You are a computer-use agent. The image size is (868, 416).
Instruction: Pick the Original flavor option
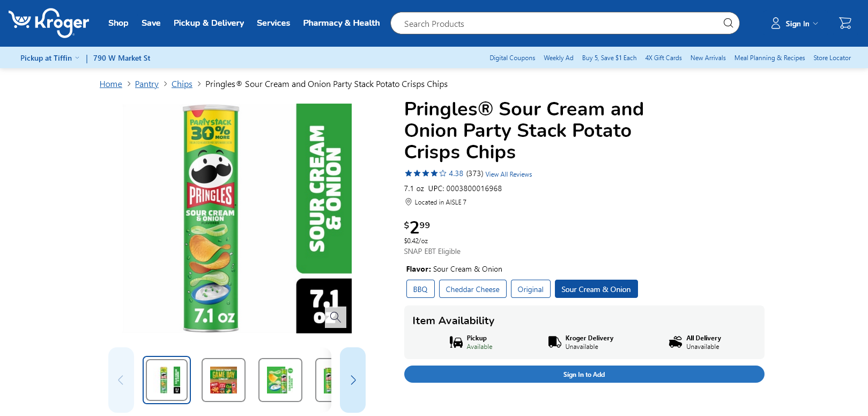click(x=530, y=289)
